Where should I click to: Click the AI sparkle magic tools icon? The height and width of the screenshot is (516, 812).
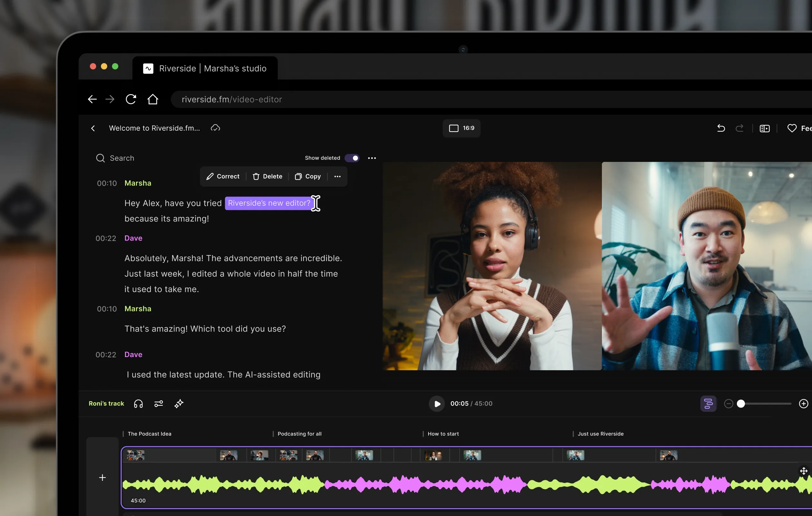tap(179, 404)
